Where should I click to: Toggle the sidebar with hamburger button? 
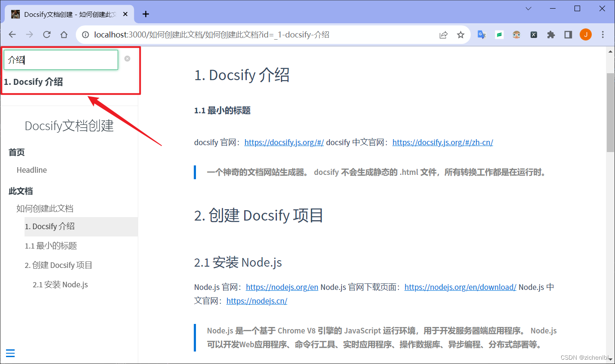pyautogui.click(x=10, y=353)
